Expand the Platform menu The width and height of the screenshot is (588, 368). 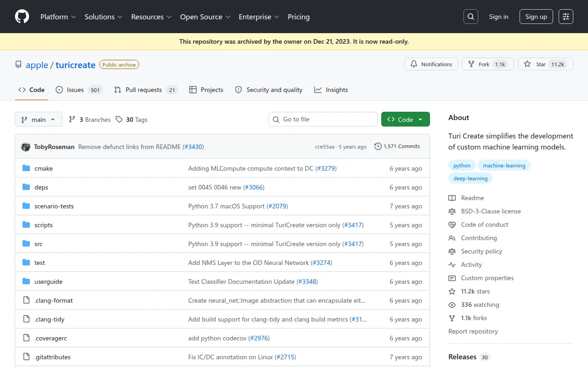58,17
